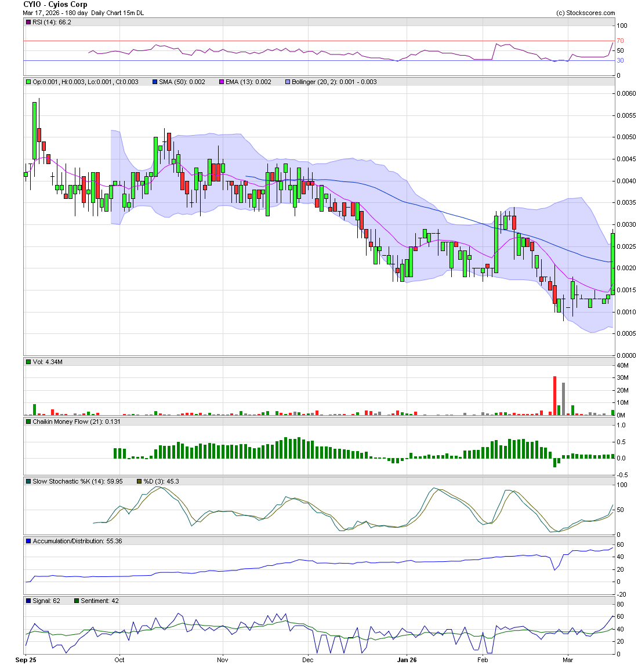Click the 'Op:0.001, Hi:0.003, Lo:0.001, Cl:0.003' label
638x672 pixels.
(x=85, y=82)
